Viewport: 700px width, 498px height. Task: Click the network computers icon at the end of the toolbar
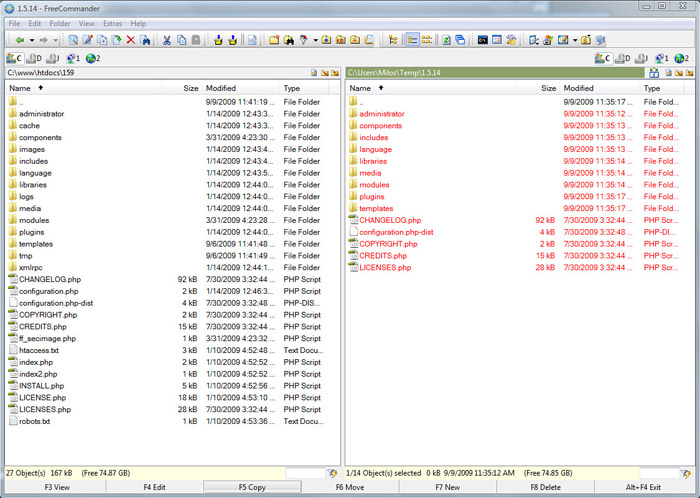[x=600, y=40]
